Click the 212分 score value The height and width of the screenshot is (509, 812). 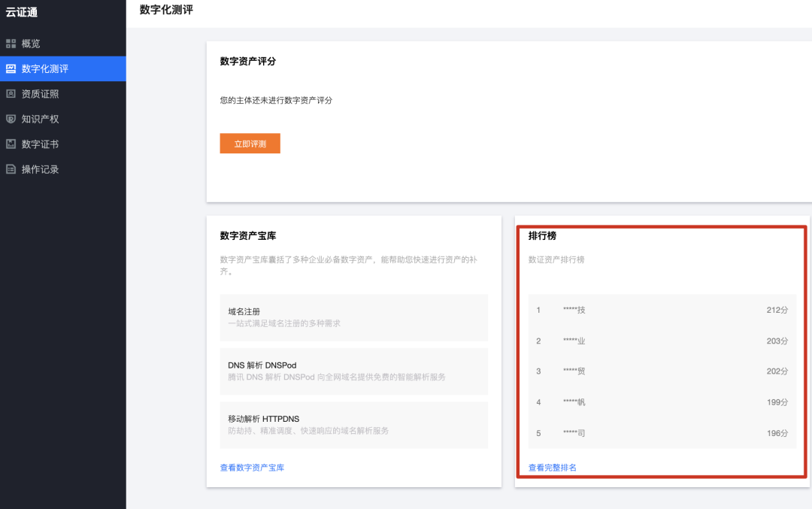click(x=777, y=311)
